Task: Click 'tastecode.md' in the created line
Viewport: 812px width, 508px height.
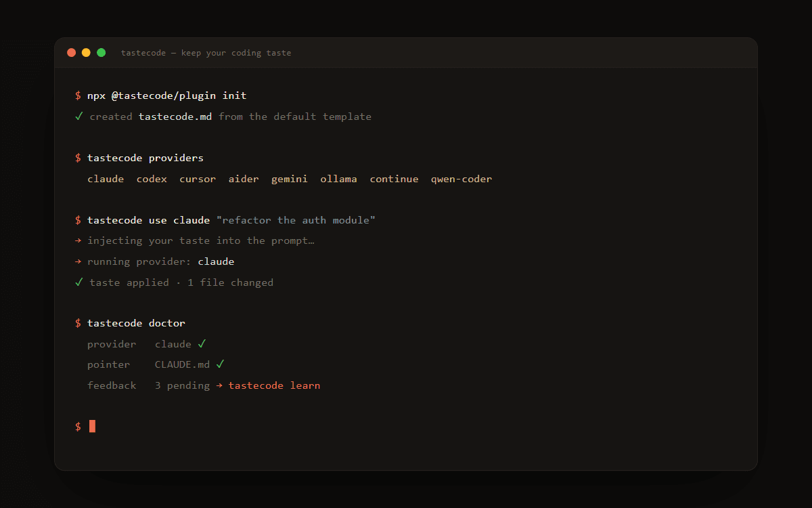Action: point(175,117)
